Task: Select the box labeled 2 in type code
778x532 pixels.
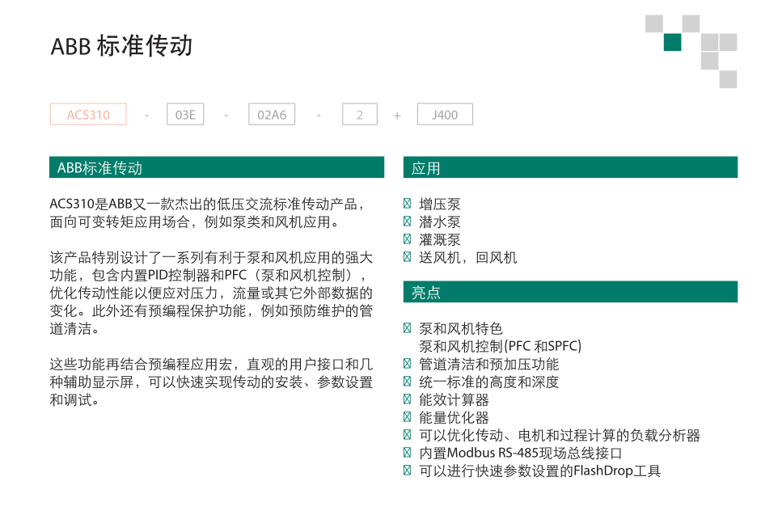Action: [x=360, y=115]
